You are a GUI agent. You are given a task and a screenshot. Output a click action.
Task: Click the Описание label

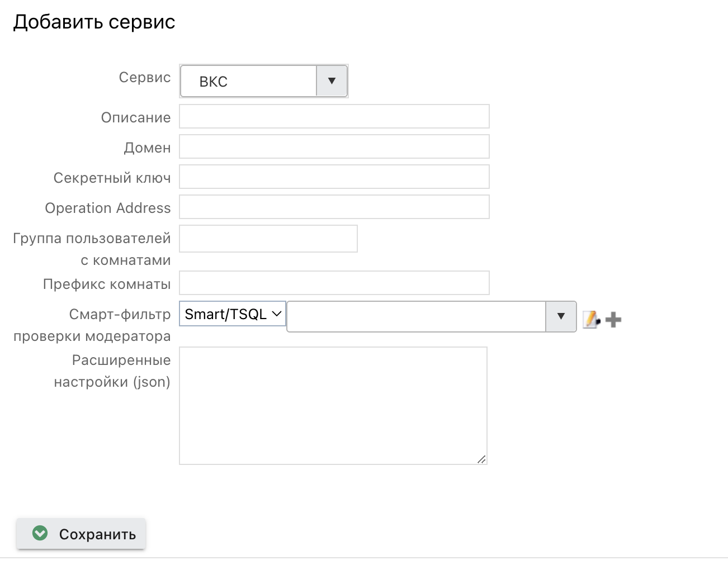pyautogui.click(x=136, y=117)
